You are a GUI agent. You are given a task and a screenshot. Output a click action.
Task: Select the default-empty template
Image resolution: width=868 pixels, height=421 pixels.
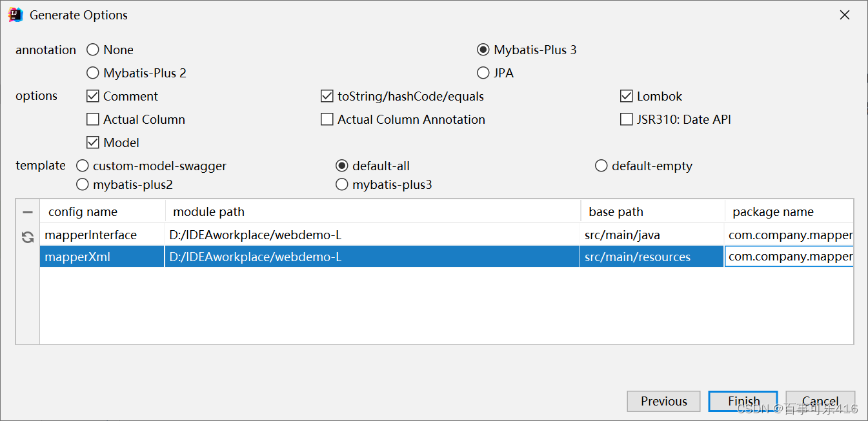point(601,166)
